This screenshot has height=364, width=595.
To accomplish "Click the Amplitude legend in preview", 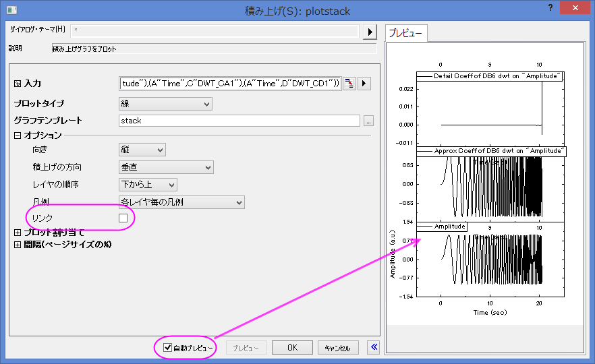I will click(442, 226).
